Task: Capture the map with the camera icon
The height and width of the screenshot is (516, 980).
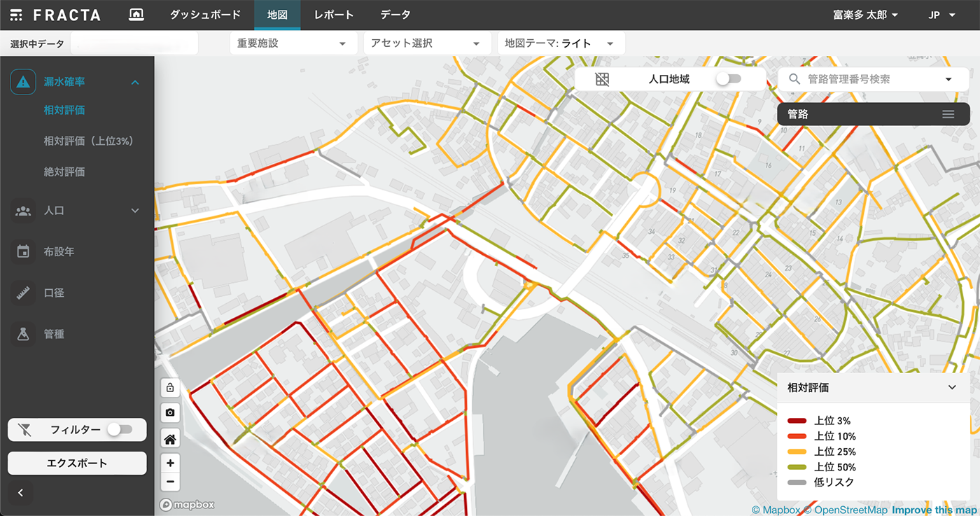Action: [x=170, y=413]
